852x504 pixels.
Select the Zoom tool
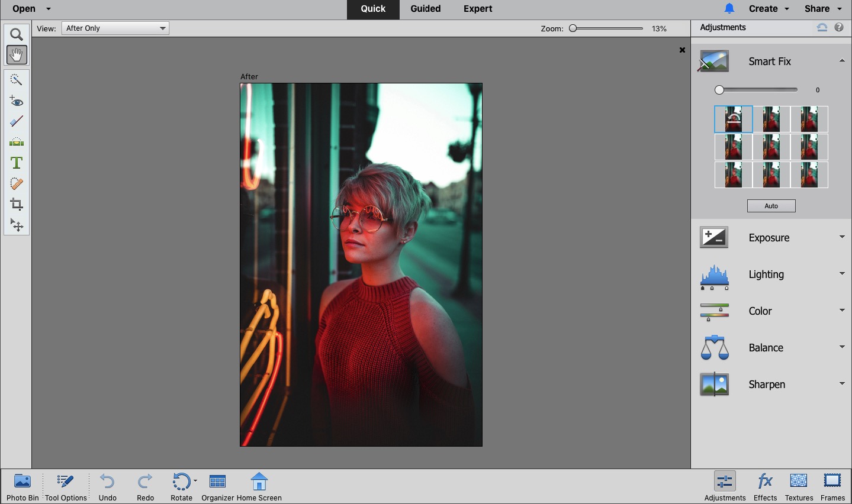[x=17, y=34]
